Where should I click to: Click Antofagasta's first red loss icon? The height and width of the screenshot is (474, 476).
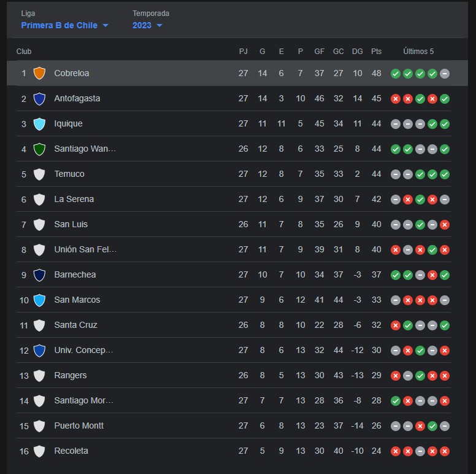(x=395, y=99)
